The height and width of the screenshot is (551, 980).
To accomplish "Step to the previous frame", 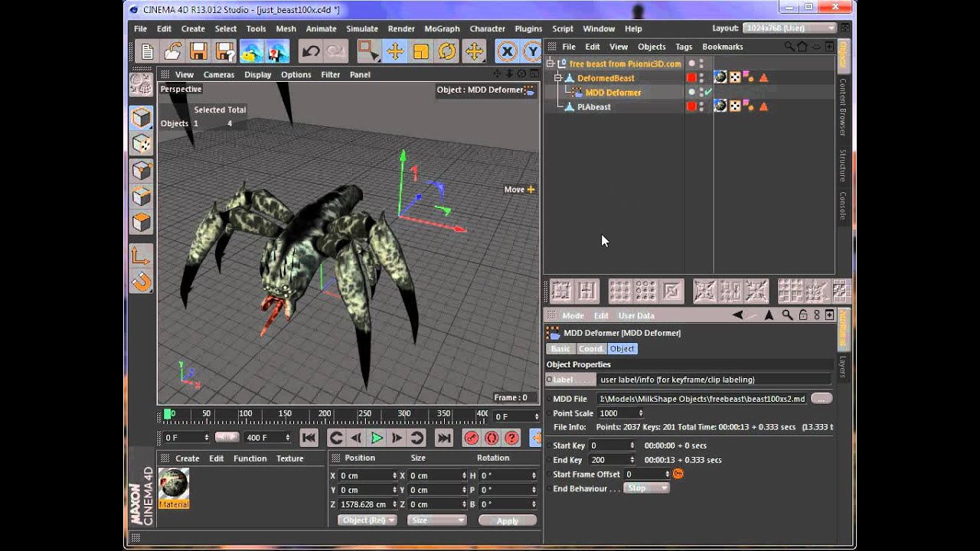I will click(x=356, y=438).
